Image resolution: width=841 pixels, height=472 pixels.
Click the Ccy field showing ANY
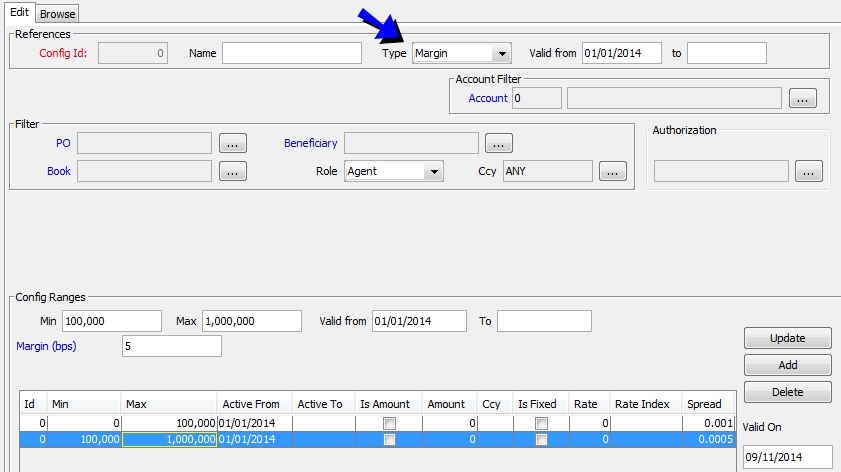click(548, 171)
